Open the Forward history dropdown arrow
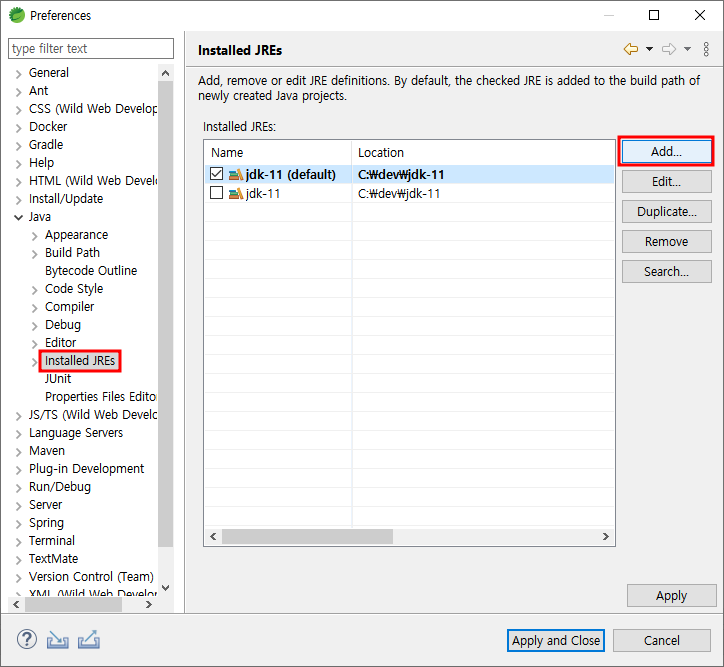Image resolution: width=724 pixels, height=667 pixels. [x=687, y=49]
